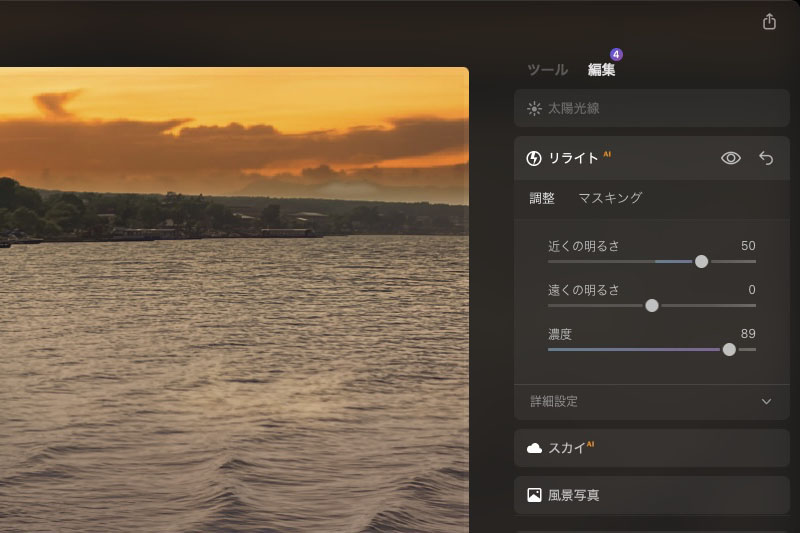Viewport: 800px width, 533px height.
Task: Open the 風景写真 tool panel
Action: click(x=652, y=495)
